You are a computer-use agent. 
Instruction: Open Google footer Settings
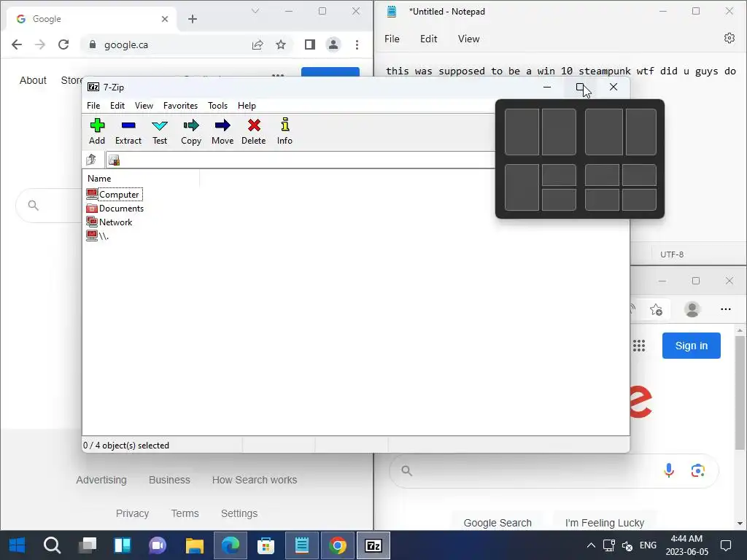pos(239,513)
